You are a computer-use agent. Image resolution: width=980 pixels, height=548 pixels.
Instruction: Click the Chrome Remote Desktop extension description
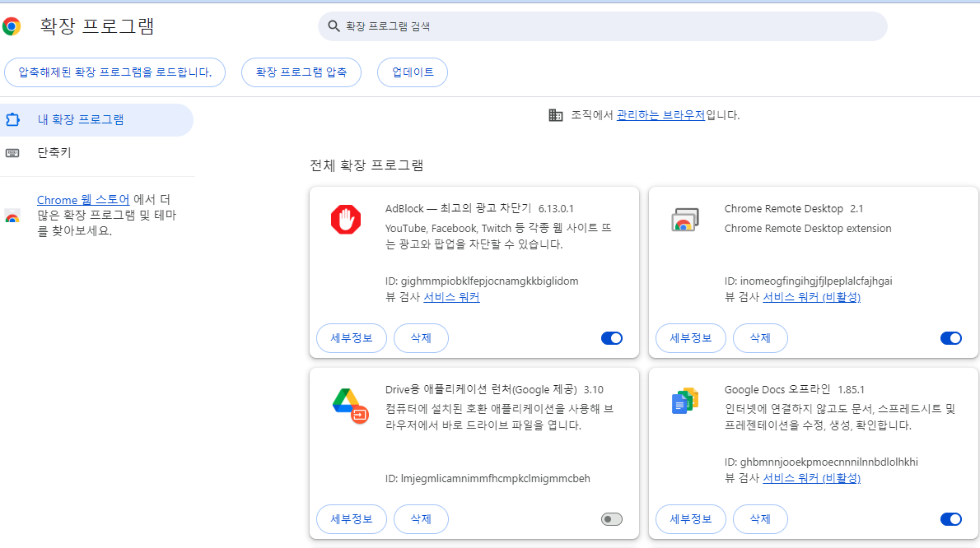pyautogui.click(x=808, y=229)
